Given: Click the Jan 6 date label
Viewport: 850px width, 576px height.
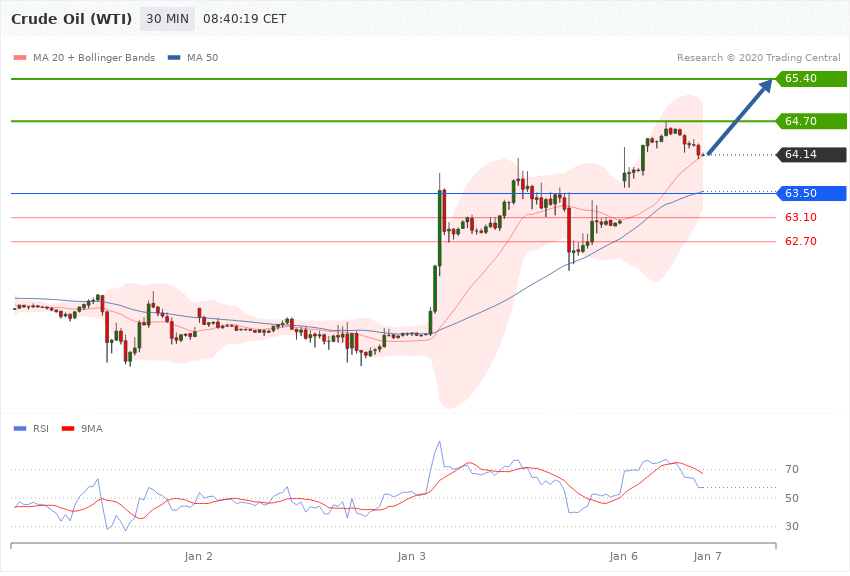Looking at the screenshot, I should [x=623, y=556].
